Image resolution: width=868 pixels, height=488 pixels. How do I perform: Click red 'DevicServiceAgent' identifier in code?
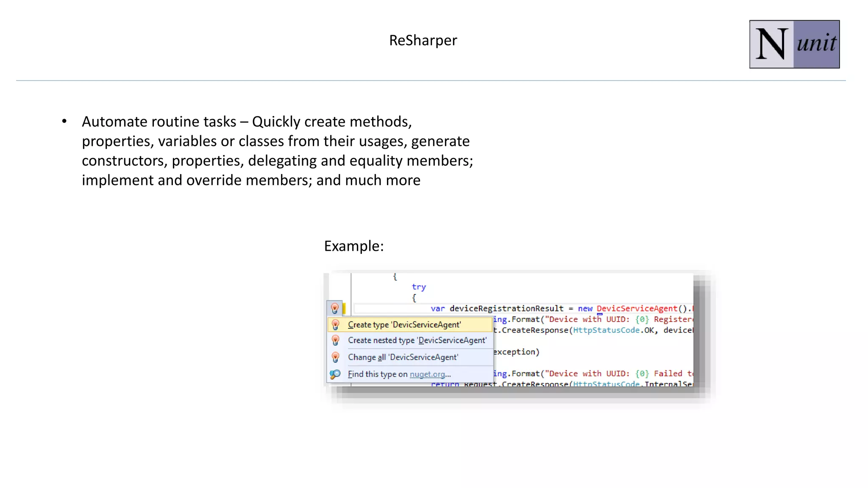pos(637,308)
